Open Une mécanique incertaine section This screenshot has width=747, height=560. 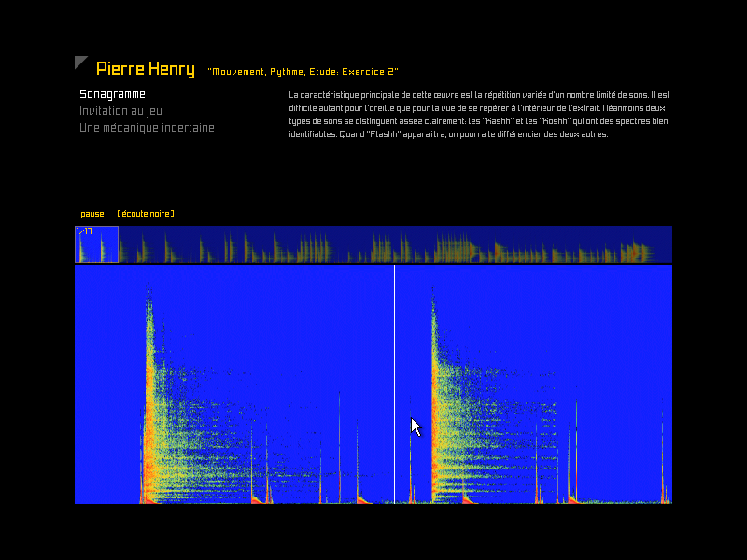[147, 128]
